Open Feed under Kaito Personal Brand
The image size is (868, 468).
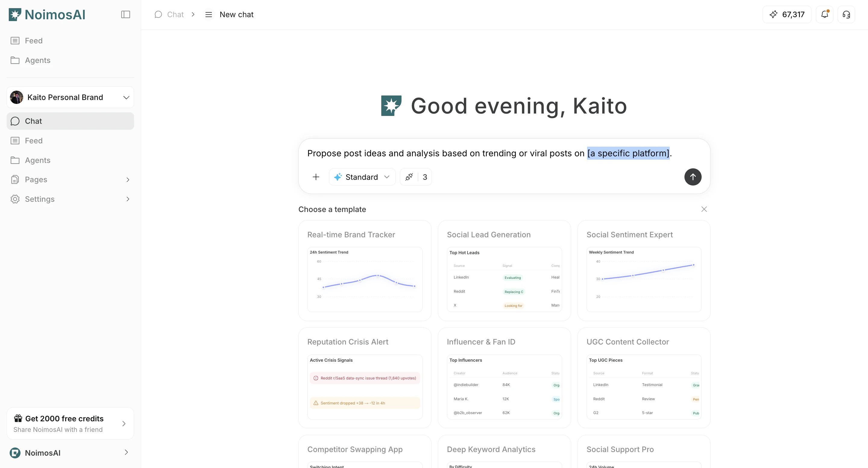pyautogui.click(x=70, y=140)
